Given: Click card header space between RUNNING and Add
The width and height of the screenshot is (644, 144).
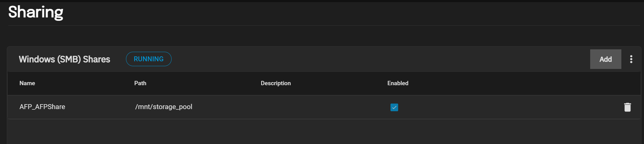Looking at the screenshot, I should (x=367, y=59).
